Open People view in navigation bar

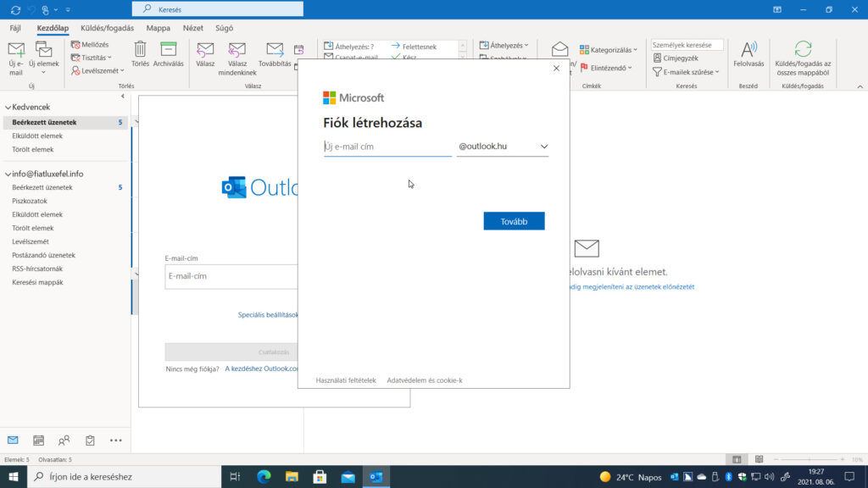pyautogui.click(x=64, y=441)
